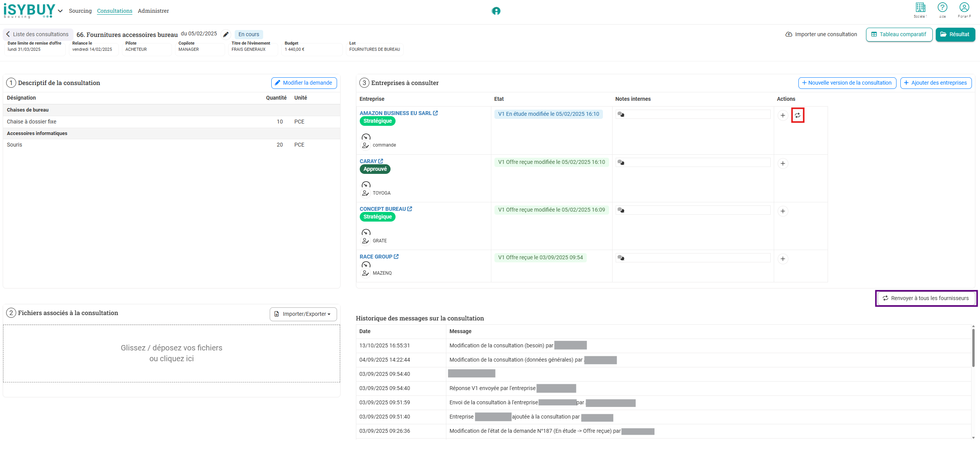
Task: Click resend arrows icon for AMAZON BUSINESS
Action: (798, 115)
